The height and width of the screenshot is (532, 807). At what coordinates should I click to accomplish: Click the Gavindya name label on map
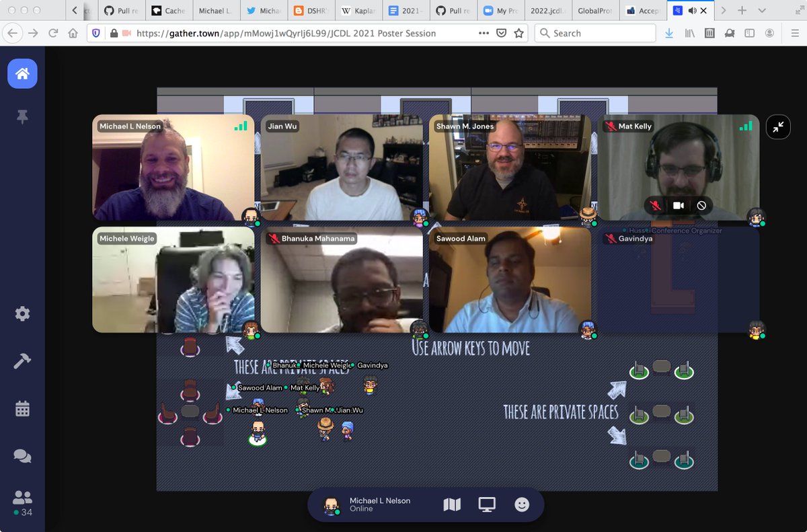coord(372,365)
